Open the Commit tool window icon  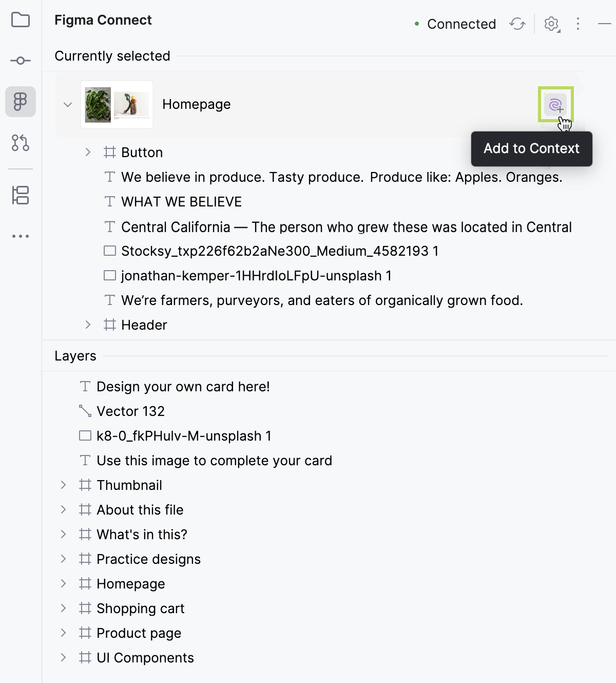(21, 61)
